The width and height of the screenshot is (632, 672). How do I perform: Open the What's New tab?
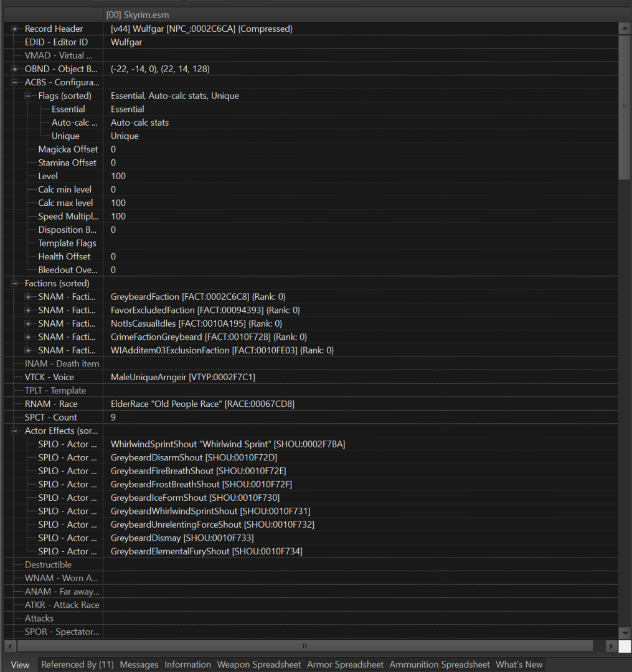[519, 665]
